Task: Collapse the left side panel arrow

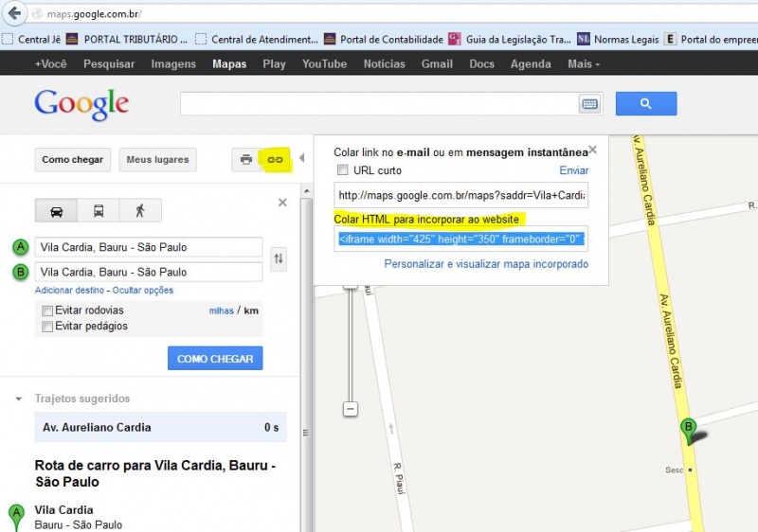Action: coord(301,158)
